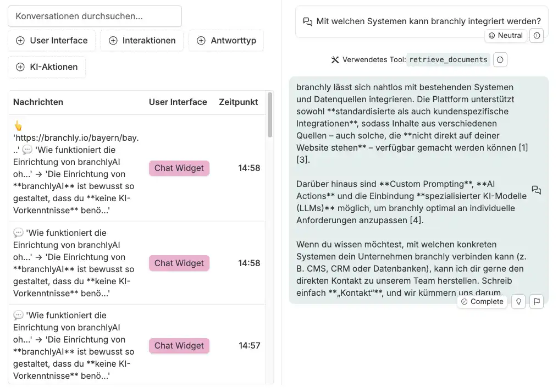Click the Konversationen durchsuchen search field
Viewport: 558px width, 392px height.
click(x=95, y=16)
